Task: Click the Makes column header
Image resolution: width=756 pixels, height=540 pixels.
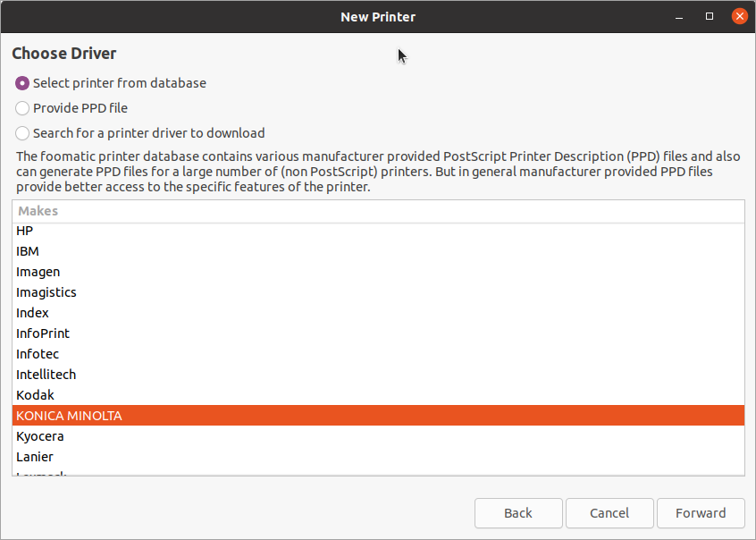Action: [378, 211]
